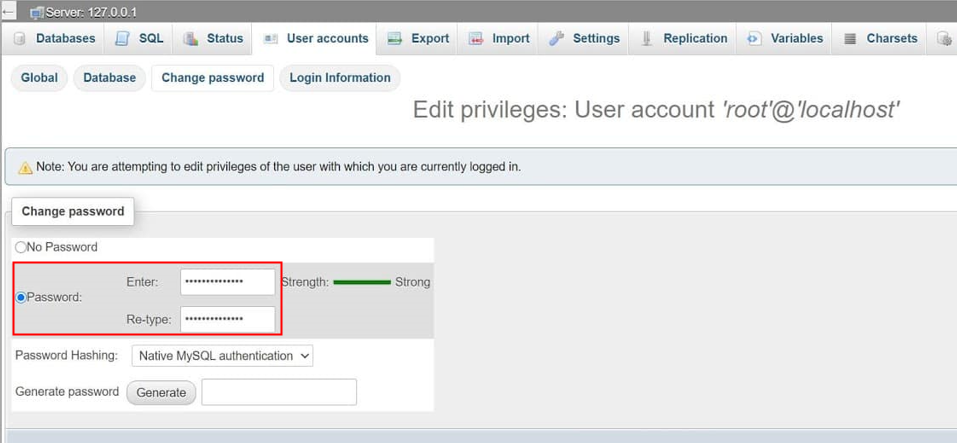Go to the Export tab
The width and height of the screenshot is (957, 443).
tap(418, 38)
